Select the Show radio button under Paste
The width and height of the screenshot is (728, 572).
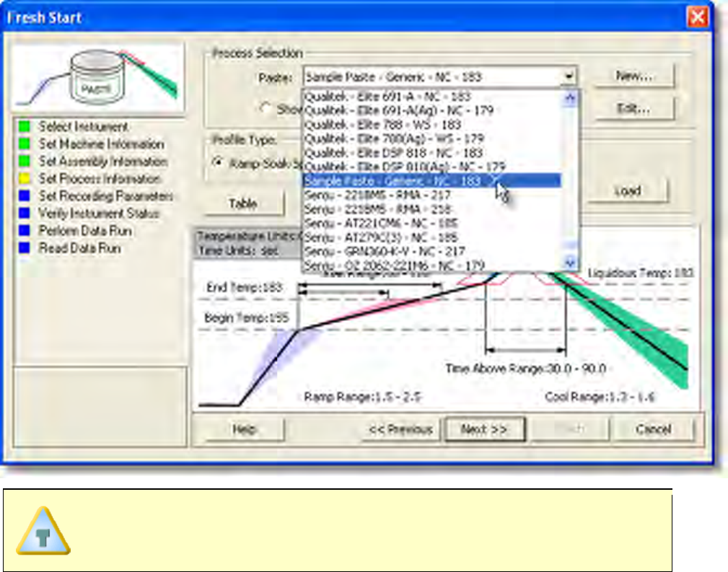[265, 108]
